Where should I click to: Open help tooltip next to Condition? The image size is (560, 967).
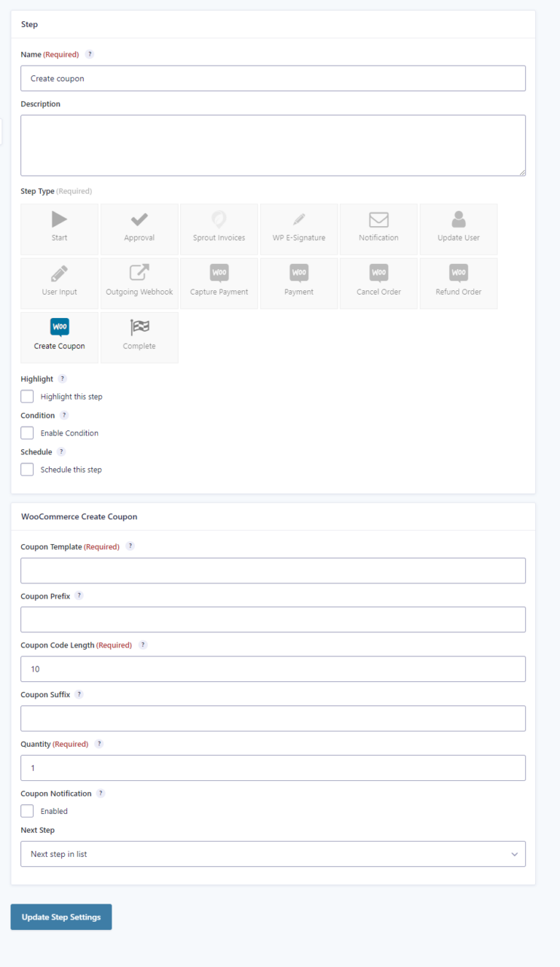click(x=64, y=415)
